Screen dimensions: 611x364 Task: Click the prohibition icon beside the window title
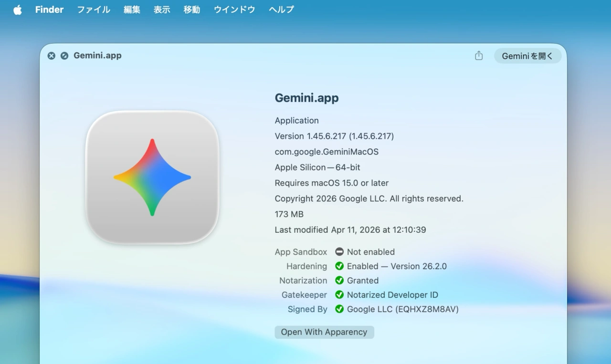coord(64,56)
